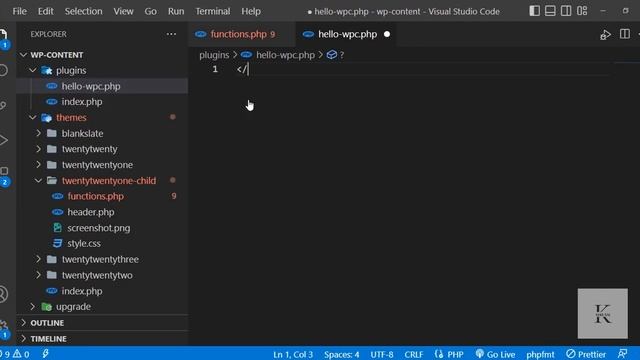Toggle Secondary Side Bar layout button

(x=566, y=11)
